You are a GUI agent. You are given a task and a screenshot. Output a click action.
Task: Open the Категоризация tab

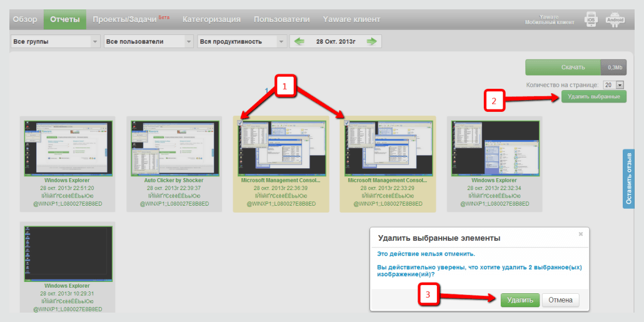click(x=211, y=19)
